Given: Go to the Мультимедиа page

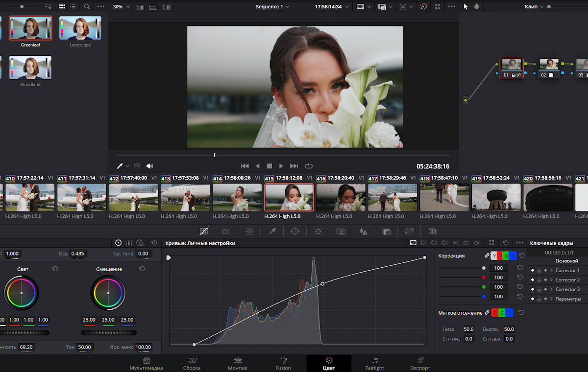Looking at the screenshot, I should click(146, 364).
